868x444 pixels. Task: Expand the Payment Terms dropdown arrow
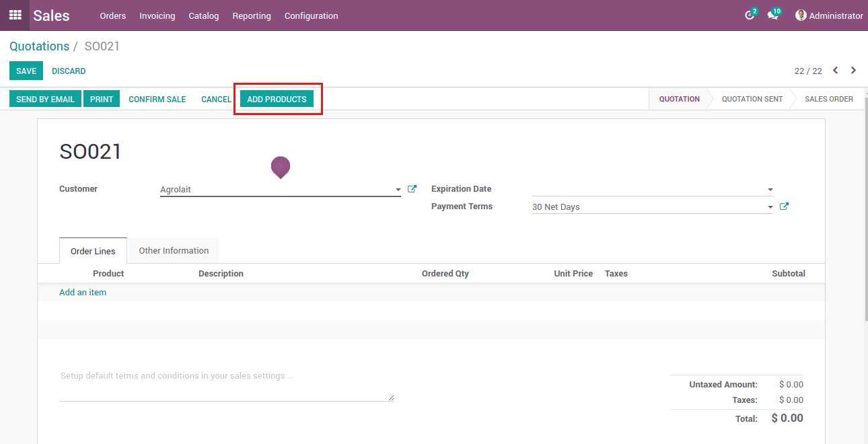(770, 207)
